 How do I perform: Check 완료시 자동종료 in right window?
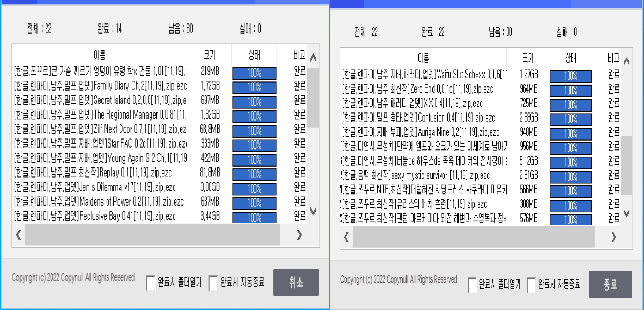[x=531, y=285]
